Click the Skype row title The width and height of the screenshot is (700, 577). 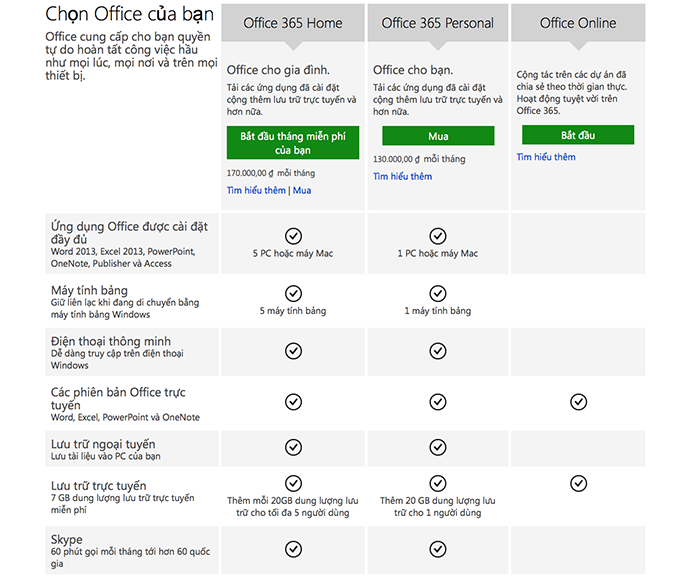(x=67, y=539)
